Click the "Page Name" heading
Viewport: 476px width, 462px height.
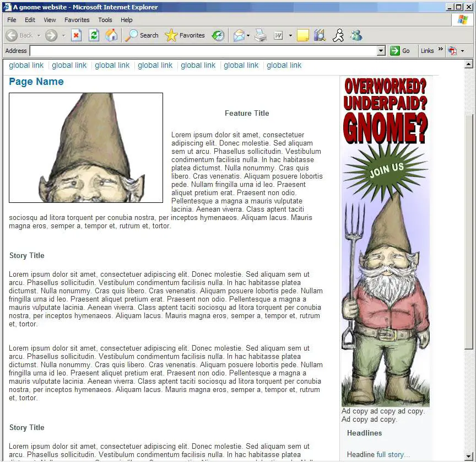36,82
